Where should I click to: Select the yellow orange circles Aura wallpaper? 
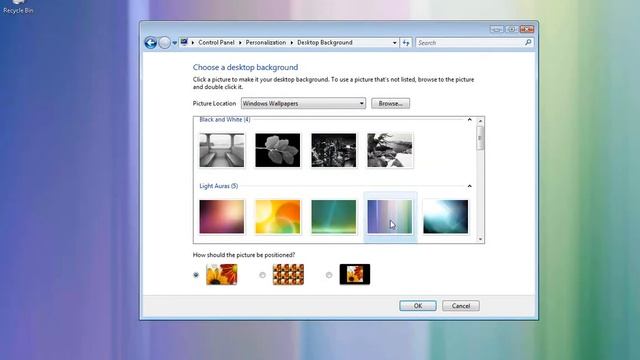(278, 217)
